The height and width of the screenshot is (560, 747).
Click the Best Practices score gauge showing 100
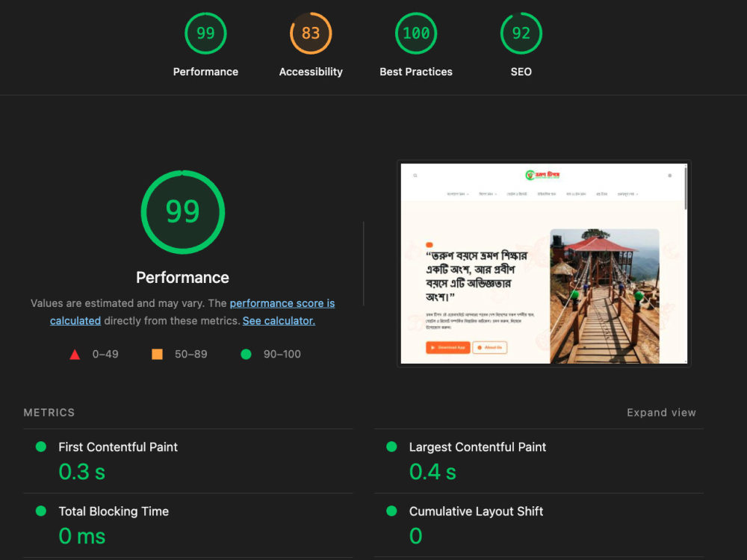(416, 34)
